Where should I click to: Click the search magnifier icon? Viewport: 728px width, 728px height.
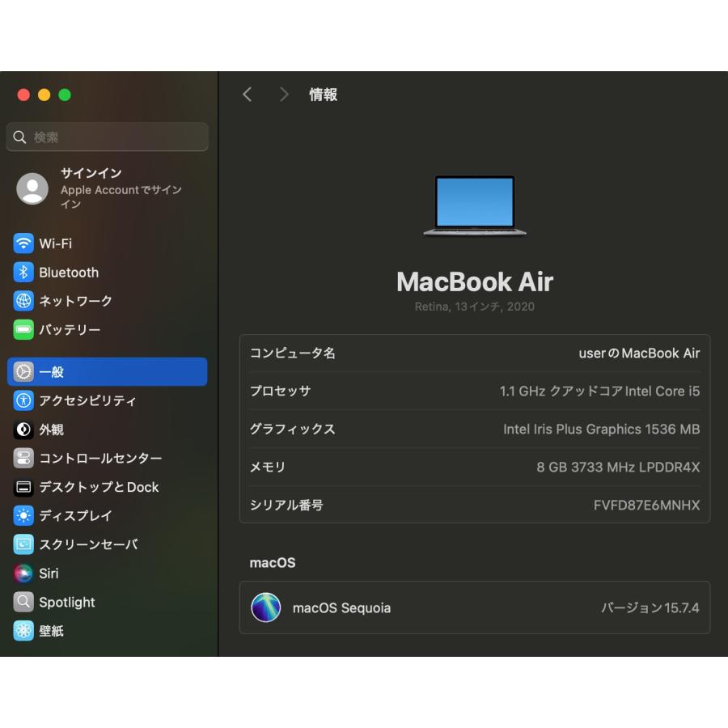[x=19, y=137]
